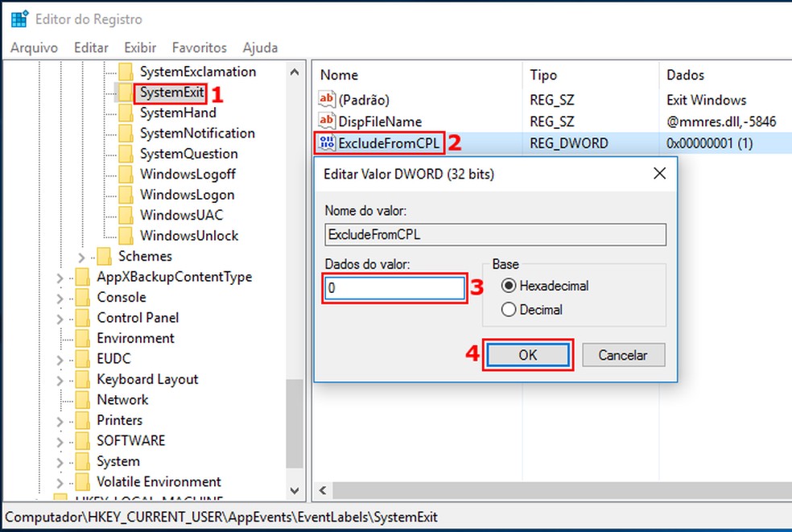Open the Editar menu
Screen dimensions: 792x532
click(91, 47)
